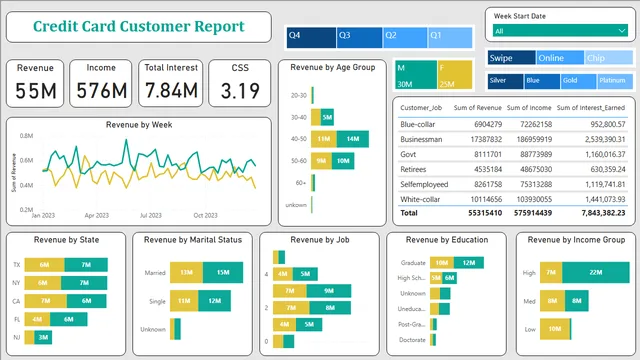Click the 5M bar in age 30-40
Image resolution: width=640 pixels, height=360 pixels.
[327, 117]
